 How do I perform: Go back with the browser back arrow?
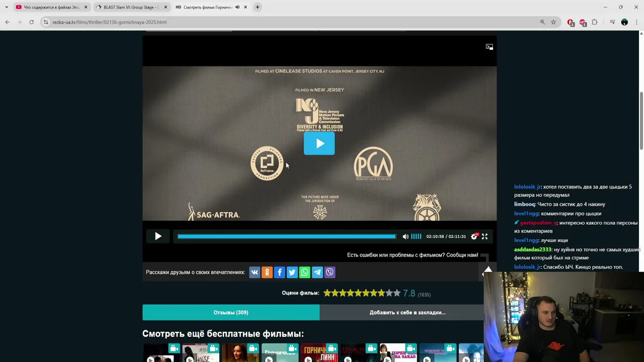[x=7, y=22]
